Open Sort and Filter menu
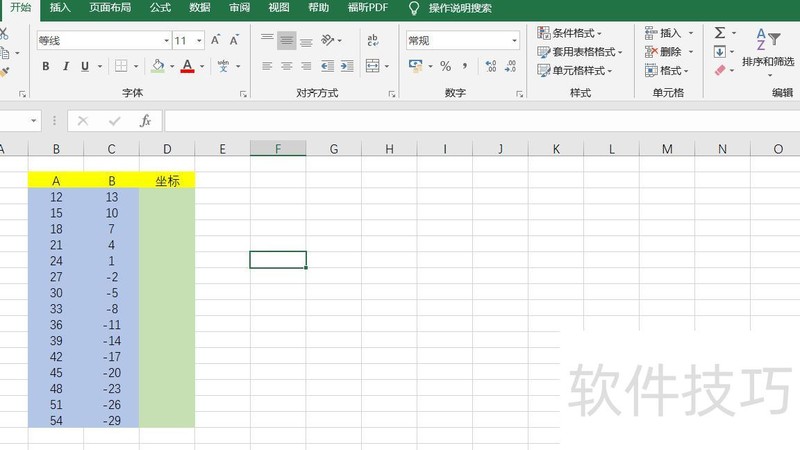Viewport: 800px width, 450px height. click(768, 51)
